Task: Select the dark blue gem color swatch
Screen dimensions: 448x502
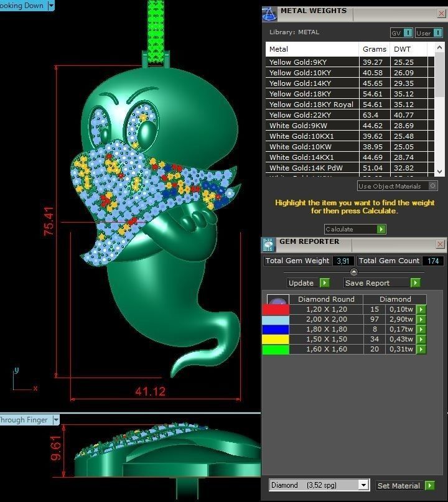Action: 276,330
